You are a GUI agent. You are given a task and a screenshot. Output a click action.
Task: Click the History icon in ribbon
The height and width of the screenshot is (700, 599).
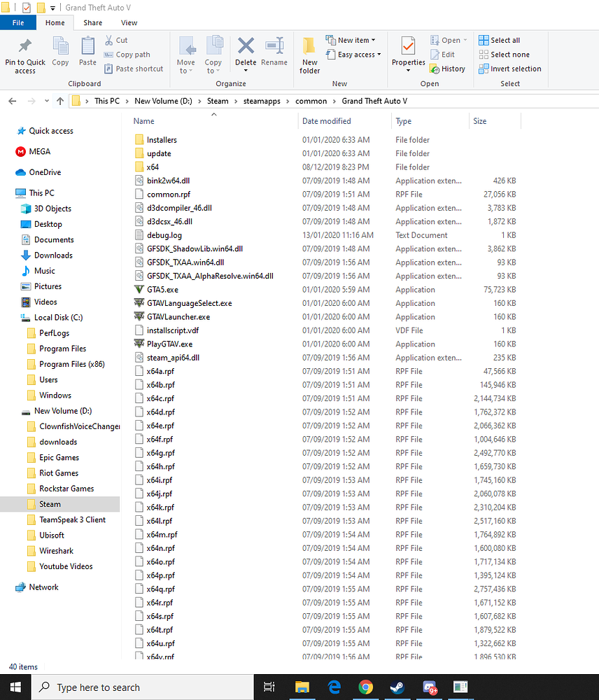tap(435, 69)
